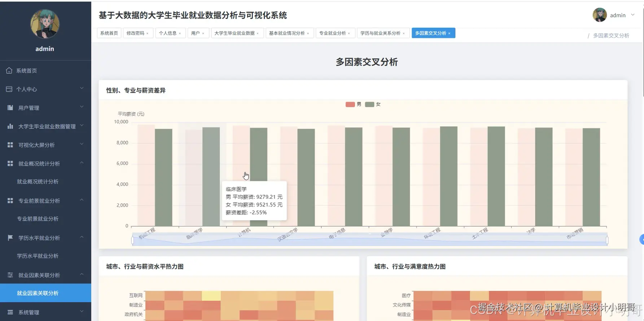Expand the 个人中心 menu chevron
The width and height of the screenshot is (644, 321).
click(x=82, y=88)
